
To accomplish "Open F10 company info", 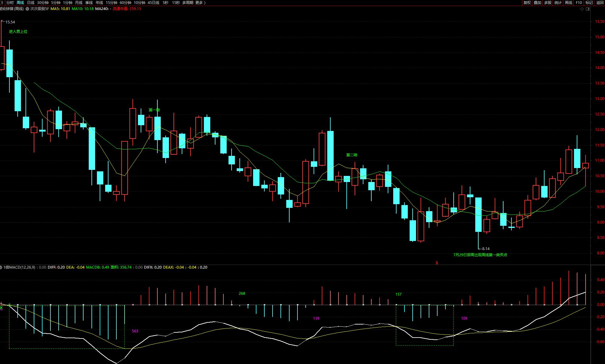I will 579,3.
